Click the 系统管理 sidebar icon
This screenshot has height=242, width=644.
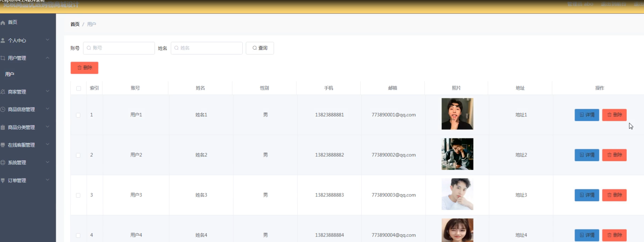(3, 163)
